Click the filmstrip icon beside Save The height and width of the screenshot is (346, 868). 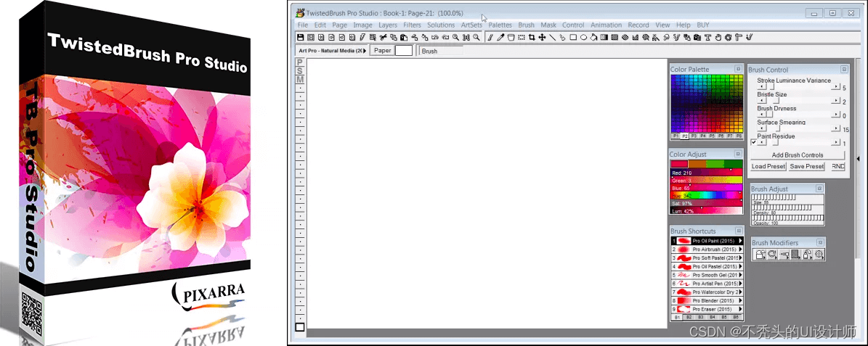point(311,37)
